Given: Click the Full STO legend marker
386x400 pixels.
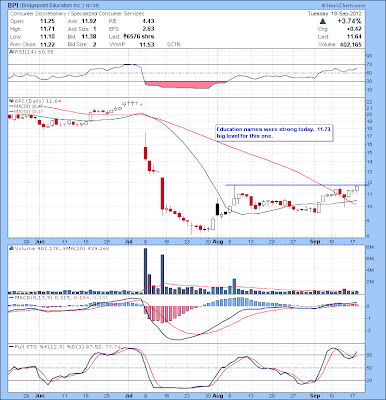Looking at the screenshot, I should tap(10, 347).
